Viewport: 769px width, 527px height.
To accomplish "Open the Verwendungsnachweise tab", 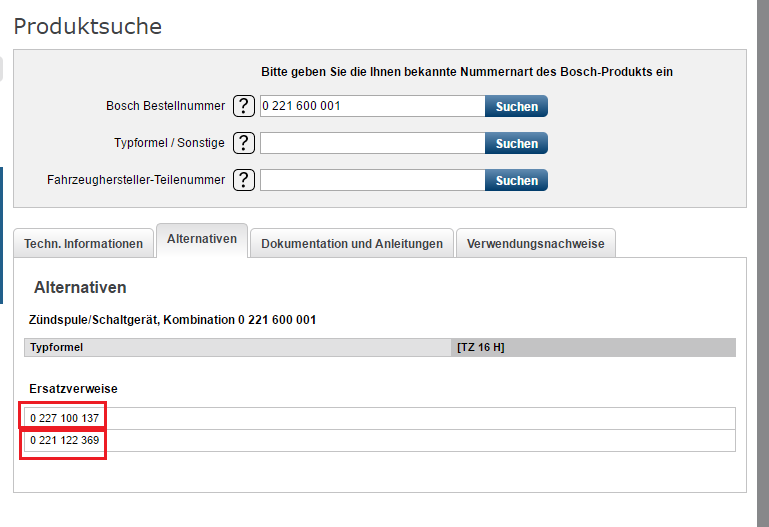I will (536, 243).
